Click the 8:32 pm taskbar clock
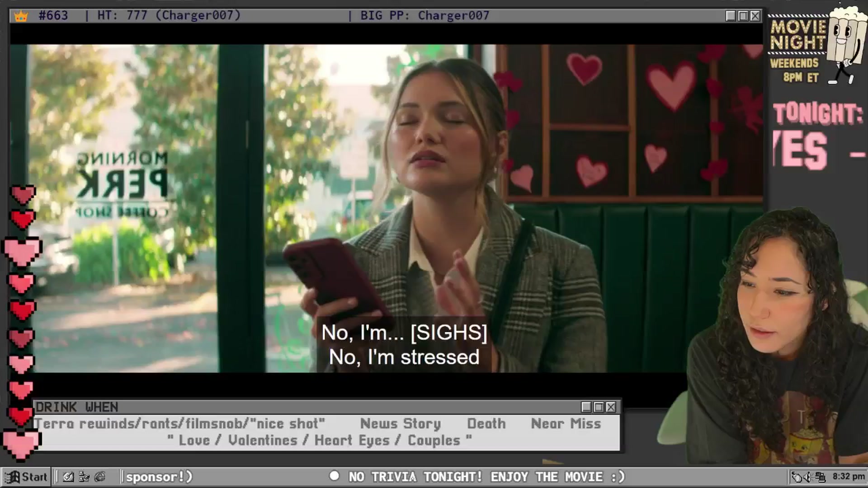868x488 pixels. pyautogui.click(x=849, y=477)
